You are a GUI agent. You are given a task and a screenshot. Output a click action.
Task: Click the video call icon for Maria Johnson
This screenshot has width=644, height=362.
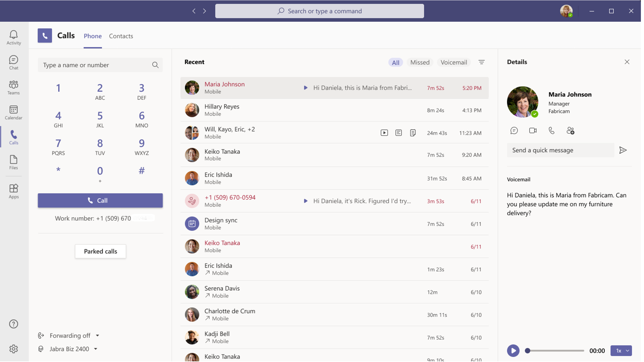coord(533,130)
